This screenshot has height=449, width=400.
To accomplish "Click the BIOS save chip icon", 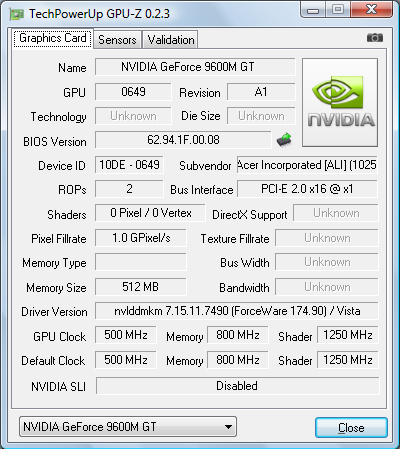I will tap(284, 140).
